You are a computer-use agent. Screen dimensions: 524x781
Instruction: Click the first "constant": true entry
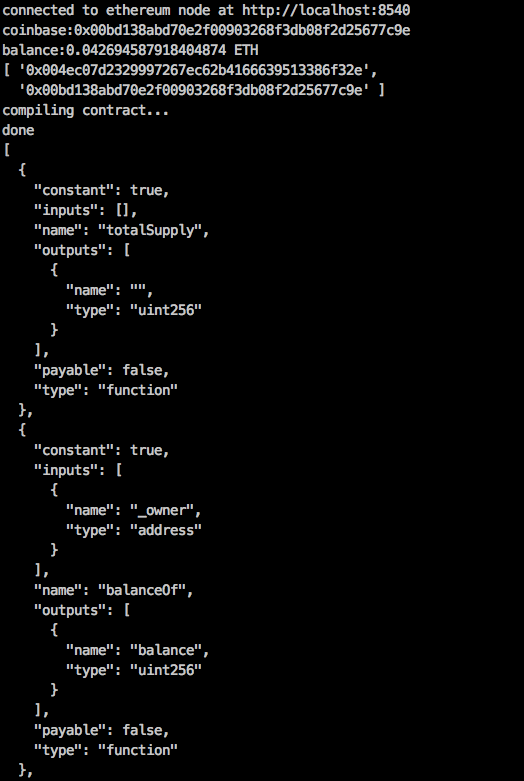pos(102,190)
